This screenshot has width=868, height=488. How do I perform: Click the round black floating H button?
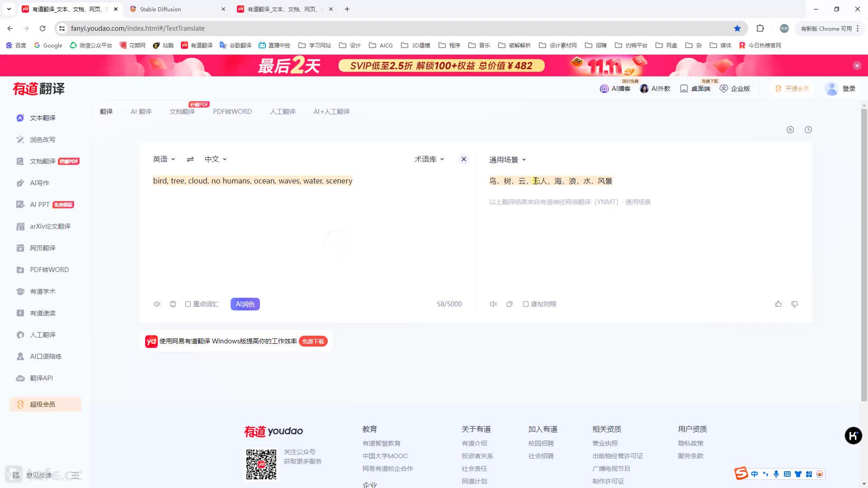(853, 436)
